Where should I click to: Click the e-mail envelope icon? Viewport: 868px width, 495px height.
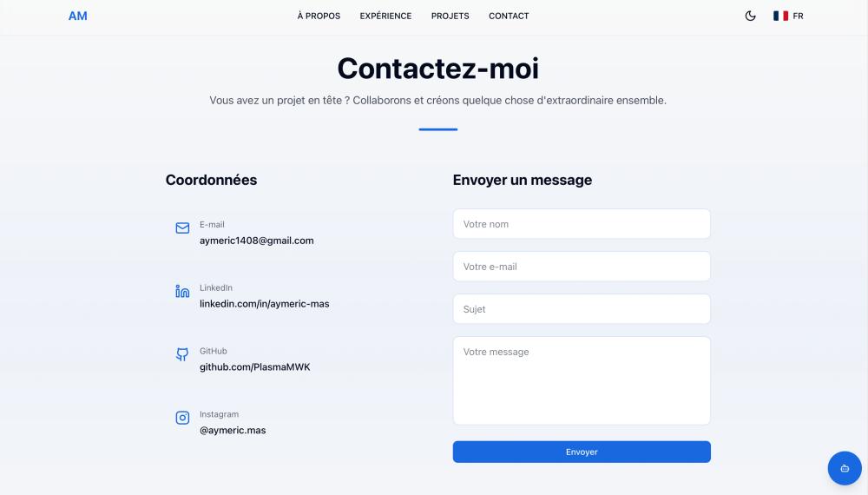pyautogui.click(x=182, y=228)
